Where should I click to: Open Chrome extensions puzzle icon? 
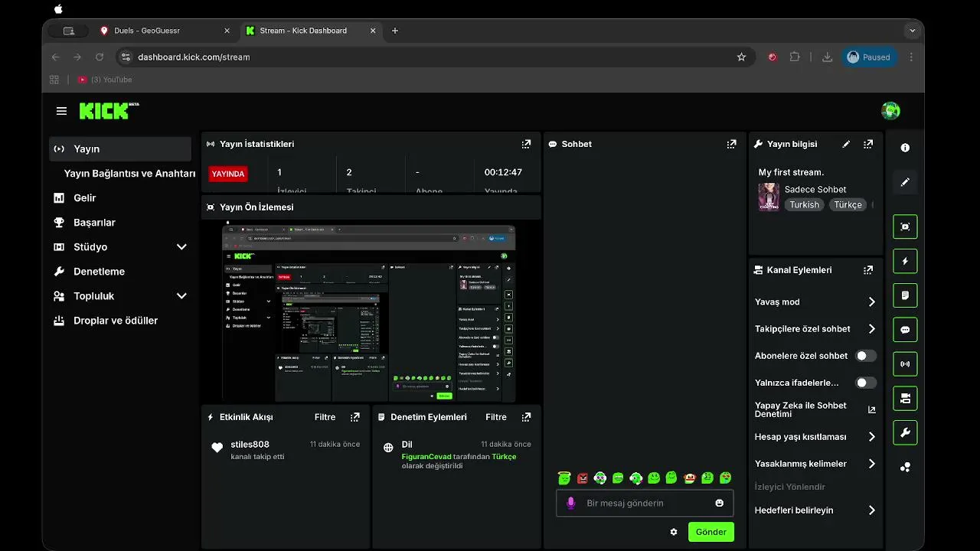pyautogui.click(x=795, y=57)
